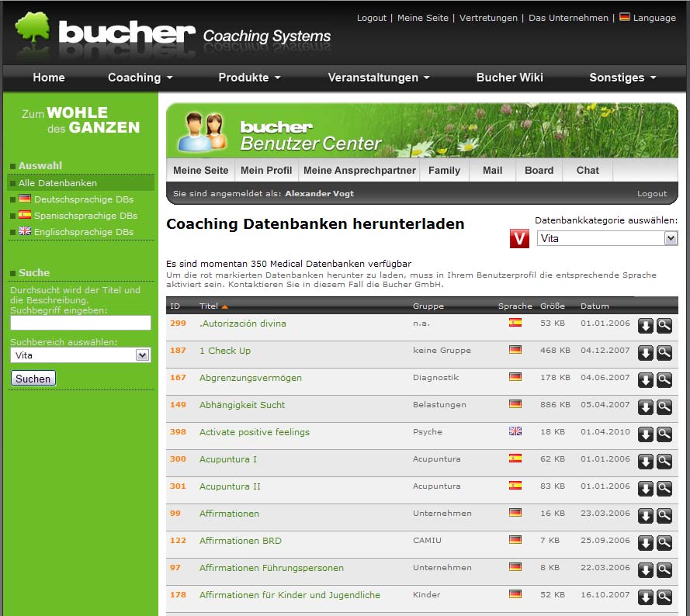Open magnifier for Affirmationen für Kinder und Jugendliche
The width and height of the screenshot is (690, 616).
664,598
